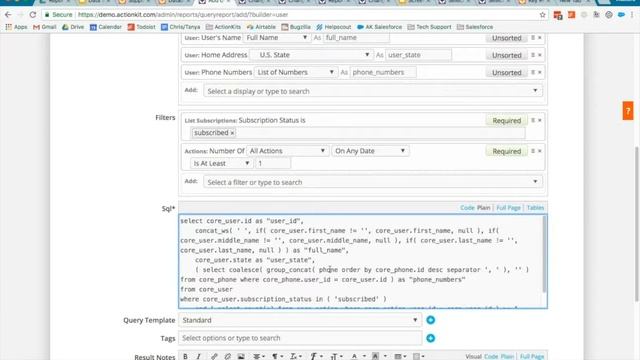The width and height of the screenshot is (640, 360).
Task: Click the actions count field showing 1
Action: tap(273, 163)
